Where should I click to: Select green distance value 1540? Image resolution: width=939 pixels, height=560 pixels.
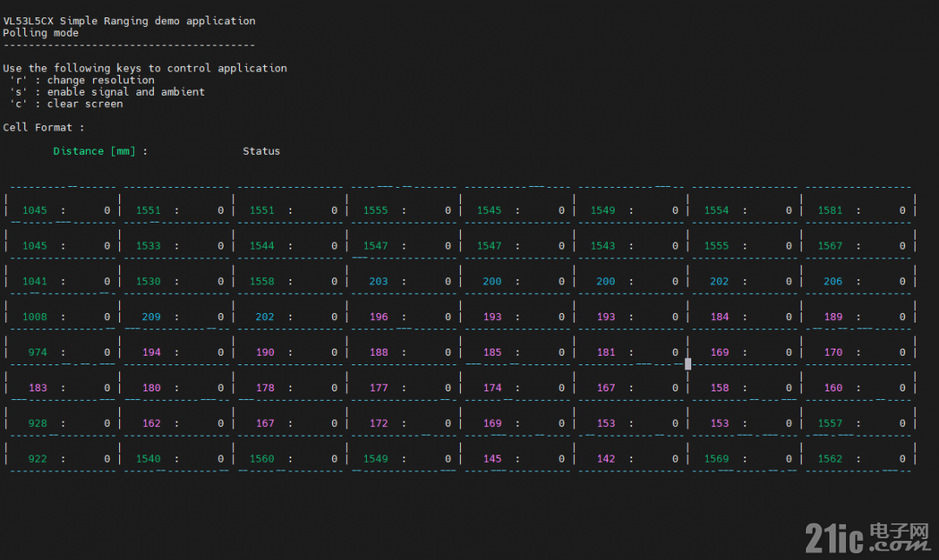(149, 459)
